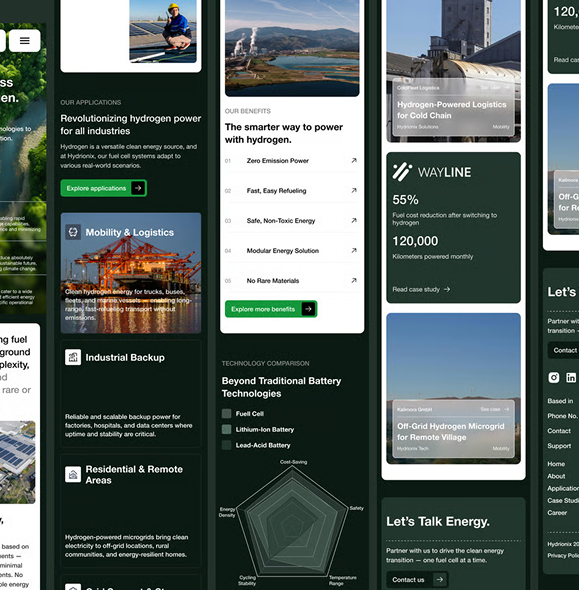Open the About footer link
The height and width of the screenshot is (590, 579).
[556, 476]
